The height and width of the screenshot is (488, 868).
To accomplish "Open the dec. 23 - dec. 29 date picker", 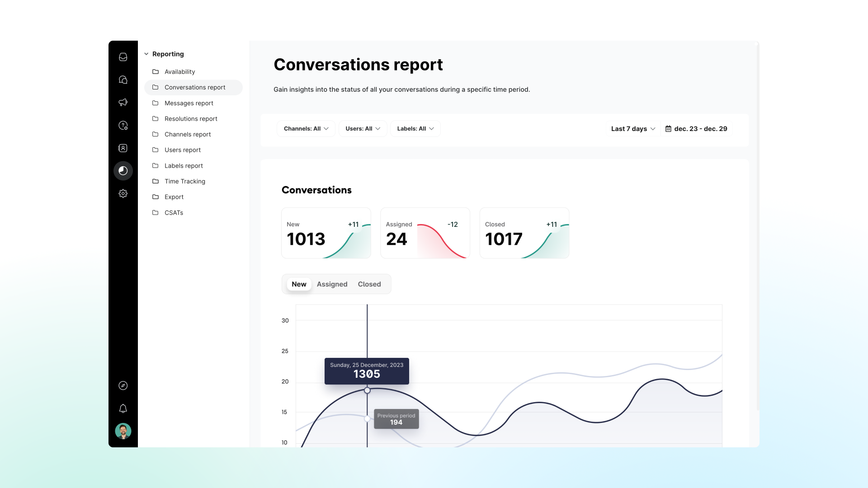I will pos(696,129).
